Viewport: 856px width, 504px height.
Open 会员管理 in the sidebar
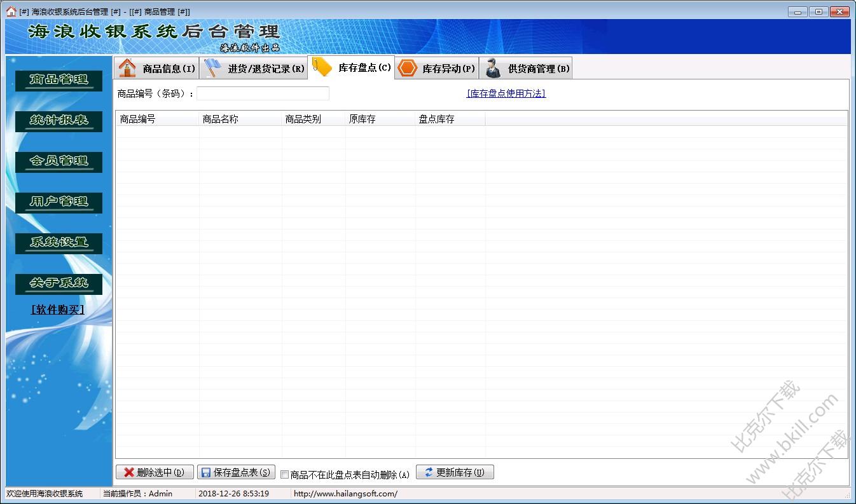58,162
